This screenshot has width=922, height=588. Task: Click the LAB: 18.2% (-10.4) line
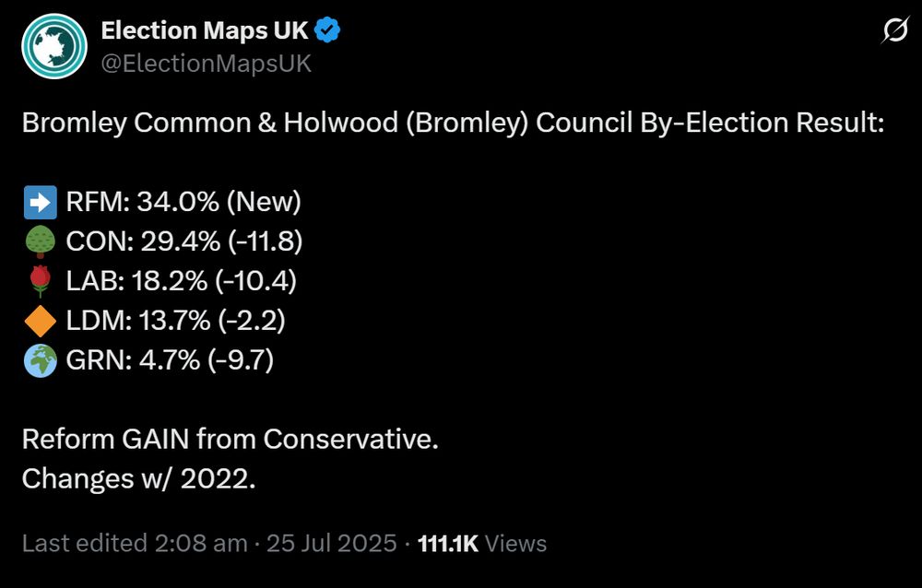point(181,280)
